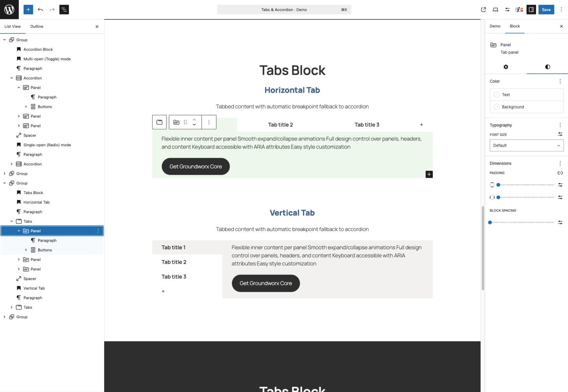Switch to the Demo tab in the sidebar

pos(495,26)
